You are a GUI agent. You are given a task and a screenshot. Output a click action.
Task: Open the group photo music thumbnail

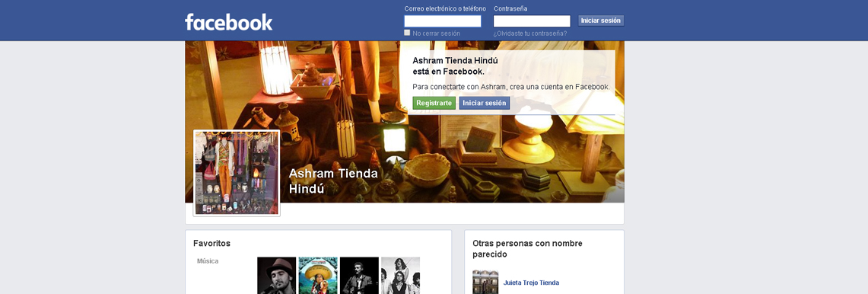(400, 276)
